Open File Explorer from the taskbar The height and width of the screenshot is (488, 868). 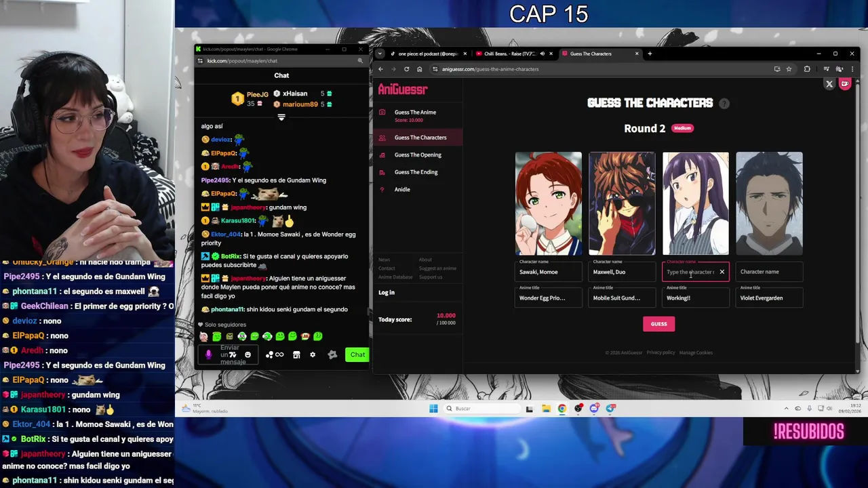(546, 408)
